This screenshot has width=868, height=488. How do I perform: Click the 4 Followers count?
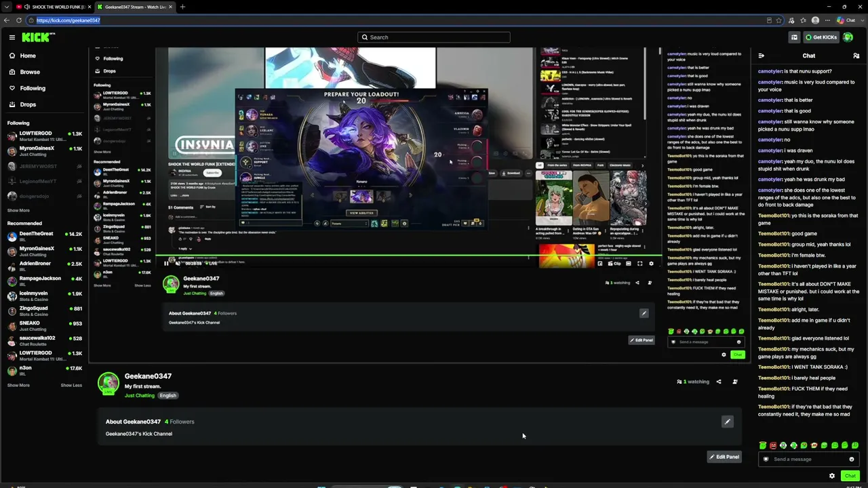(180, 422)
